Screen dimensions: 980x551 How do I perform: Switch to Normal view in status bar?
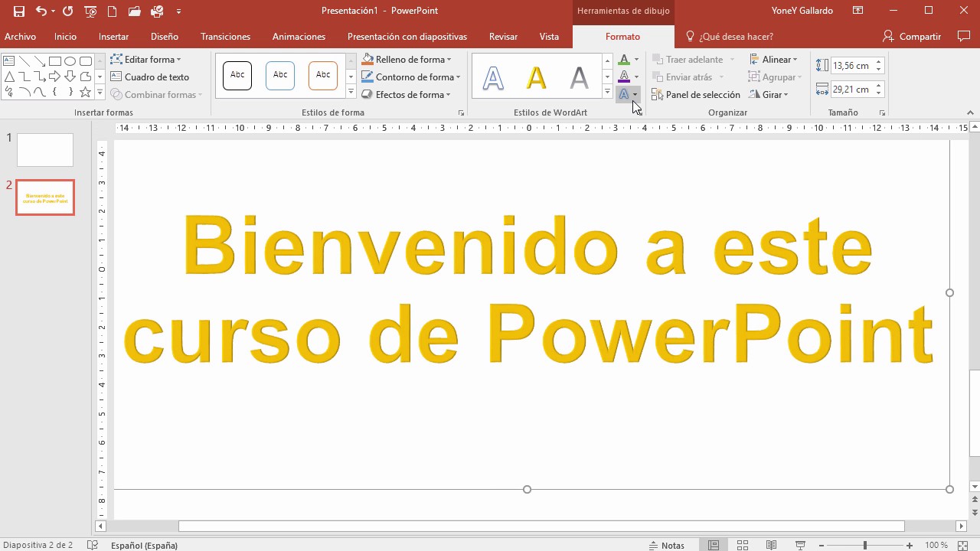coord(714,546)
